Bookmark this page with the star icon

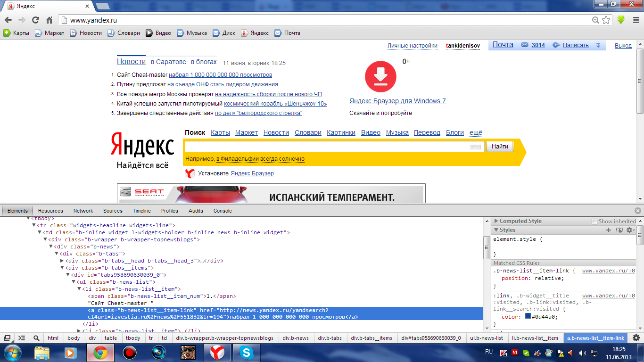[606, 20]
